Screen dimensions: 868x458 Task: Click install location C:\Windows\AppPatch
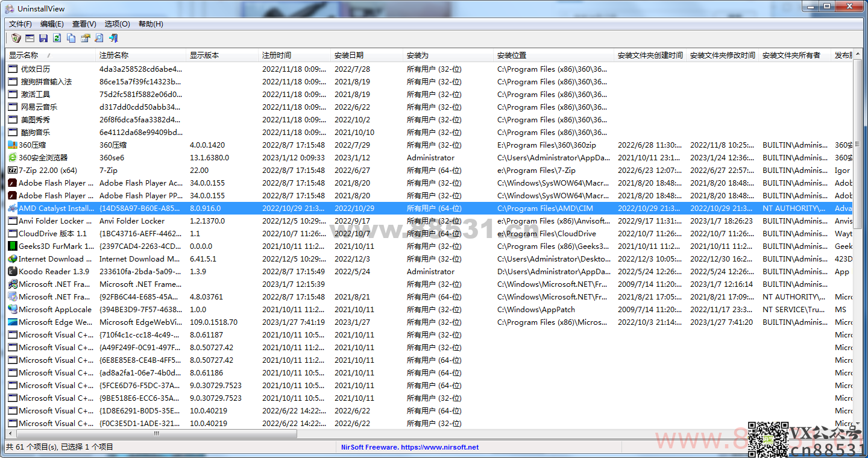536,309
